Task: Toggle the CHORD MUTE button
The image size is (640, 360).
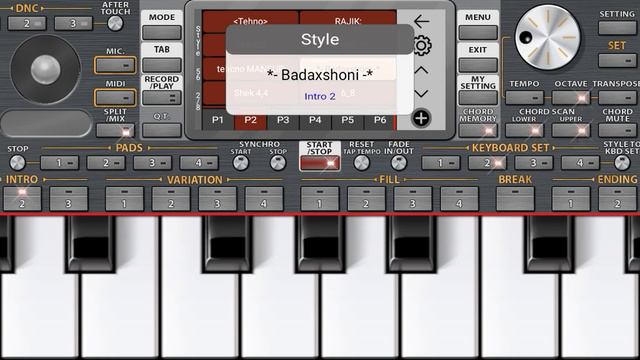Action: [x=617, y=130]
